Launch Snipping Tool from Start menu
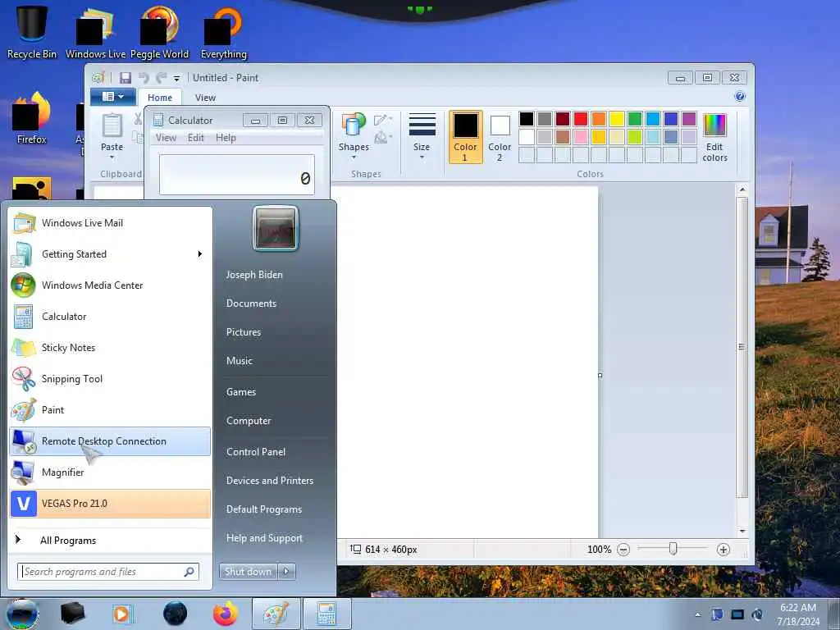 point(111,379)
